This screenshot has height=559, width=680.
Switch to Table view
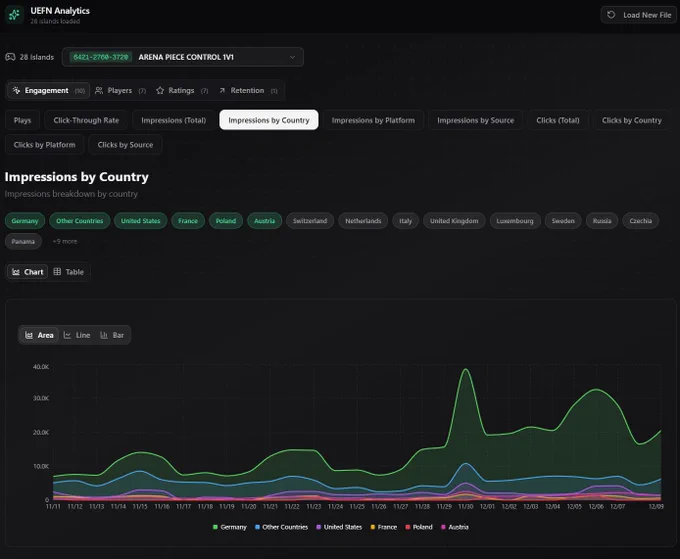[x=69, y=272]
